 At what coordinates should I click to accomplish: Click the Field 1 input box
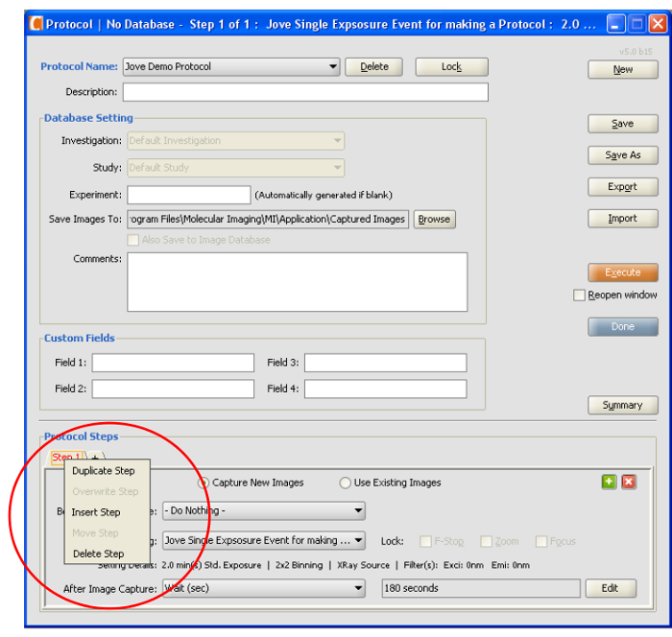[x=173, y=363]
